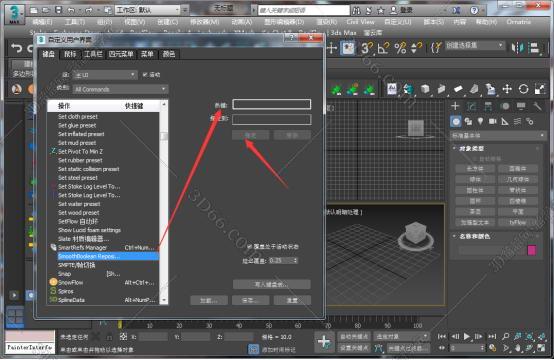The image size is (554, 360).
Task: Click the Reset button at dialog bottom
Action: 292,300
